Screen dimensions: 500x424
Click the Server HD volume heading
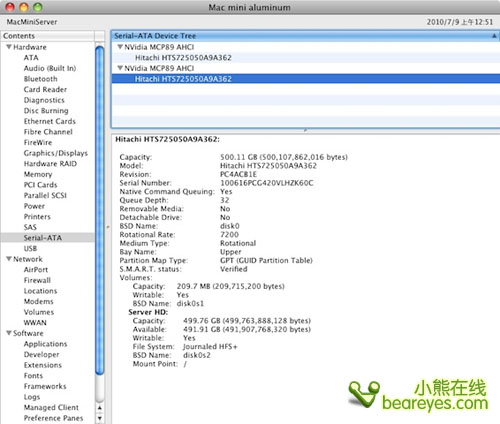click(x=148, y=312)
